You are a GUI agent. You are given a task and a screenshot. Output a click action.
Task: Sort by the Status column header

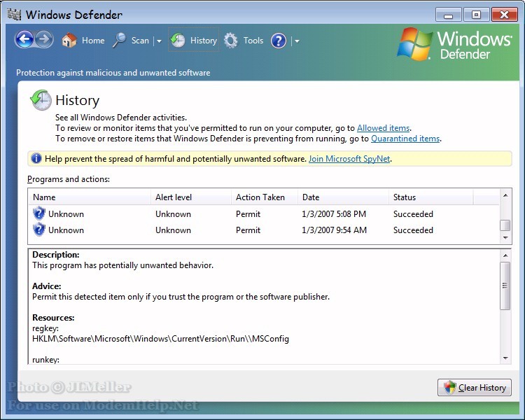431,197
